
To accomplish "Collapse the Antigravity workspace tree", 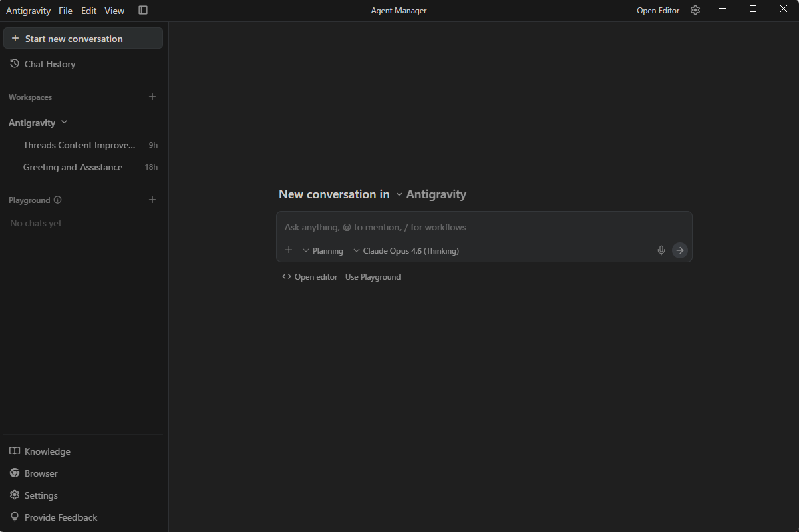I will click(64, 123).
